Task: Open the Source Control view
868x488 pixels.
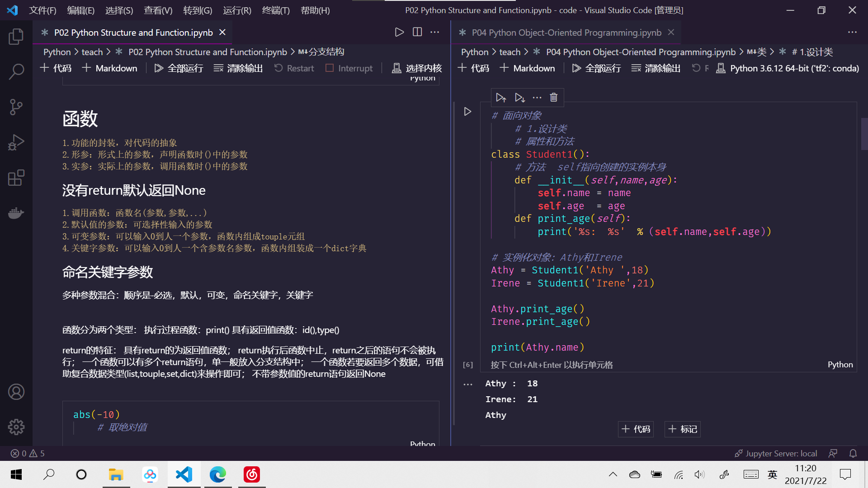Action: tap(16, 107)
